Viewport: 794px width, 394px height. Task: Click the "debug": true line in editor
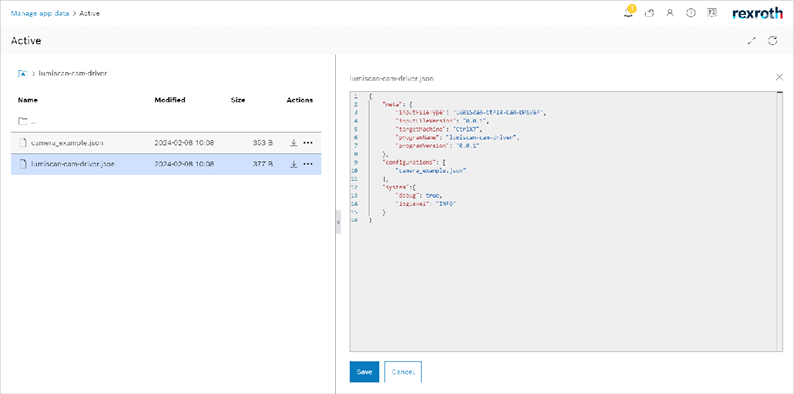(x=418, y=195)
